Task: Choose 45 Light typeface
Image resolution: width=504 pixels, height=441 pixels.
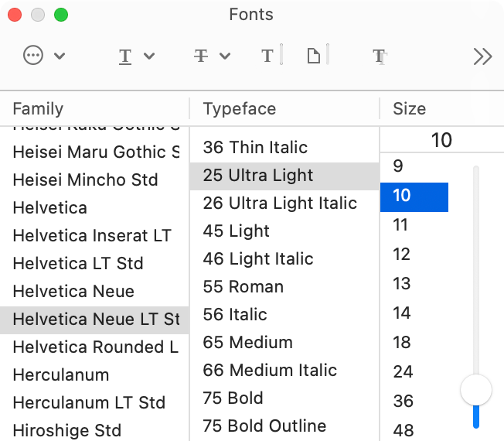Action: pyautogui.click(x=284, y=231)
